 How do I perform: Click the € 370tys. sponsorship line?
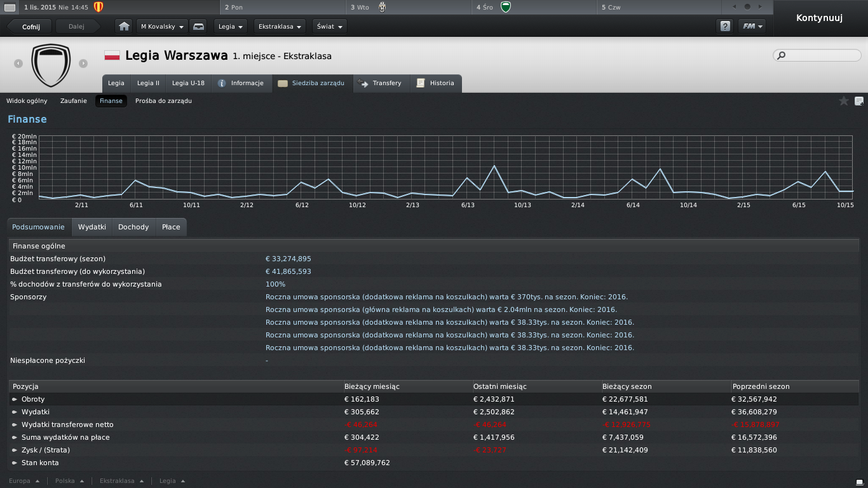tap(447, 297)
